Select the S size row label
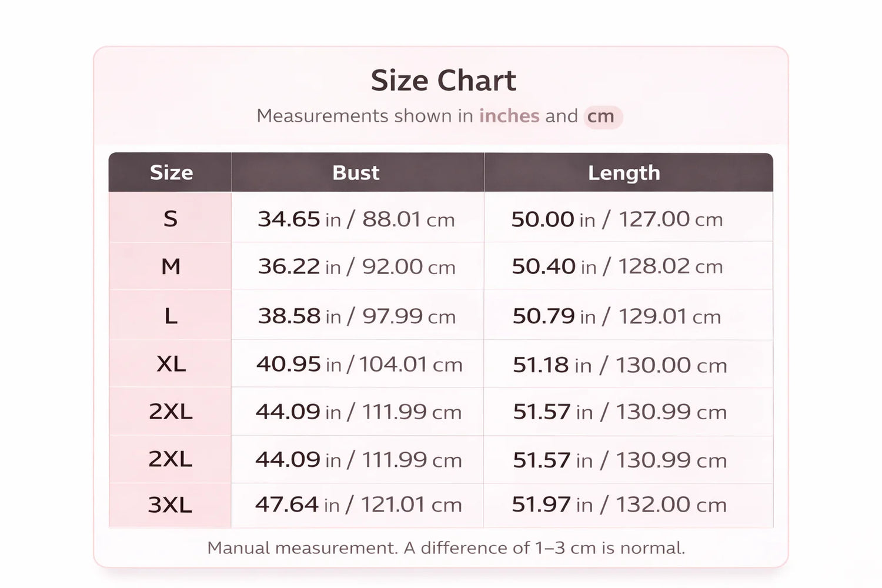The image size is (882, 588). click(171, 219)
